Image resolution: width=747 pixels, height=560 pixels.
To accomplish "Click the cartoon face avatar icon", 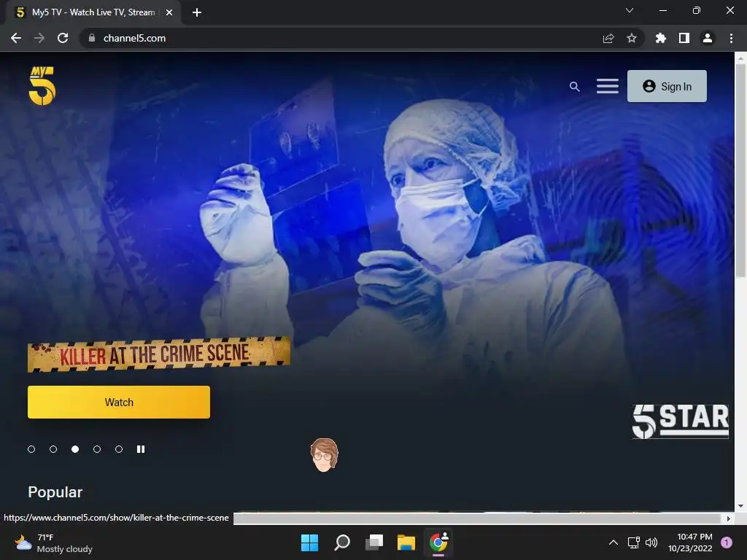I will 324,455.
